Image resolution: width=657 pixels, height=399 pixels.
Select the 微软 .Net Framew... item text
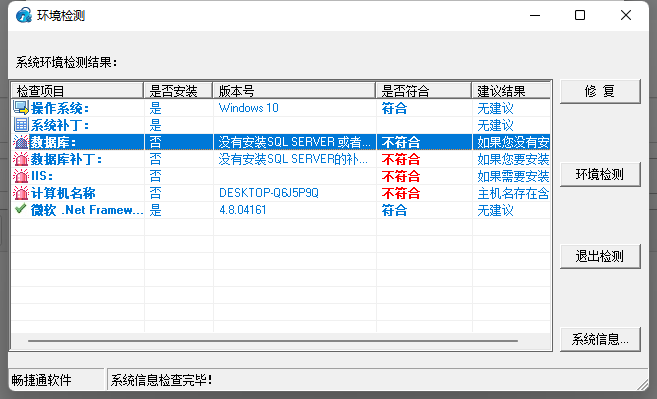[87, 210]
